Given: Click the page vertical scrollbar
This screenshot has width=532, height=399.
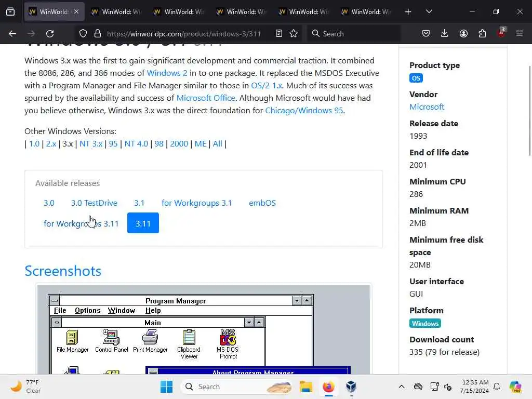Looking at the screenshot, I should click(529, 111).
